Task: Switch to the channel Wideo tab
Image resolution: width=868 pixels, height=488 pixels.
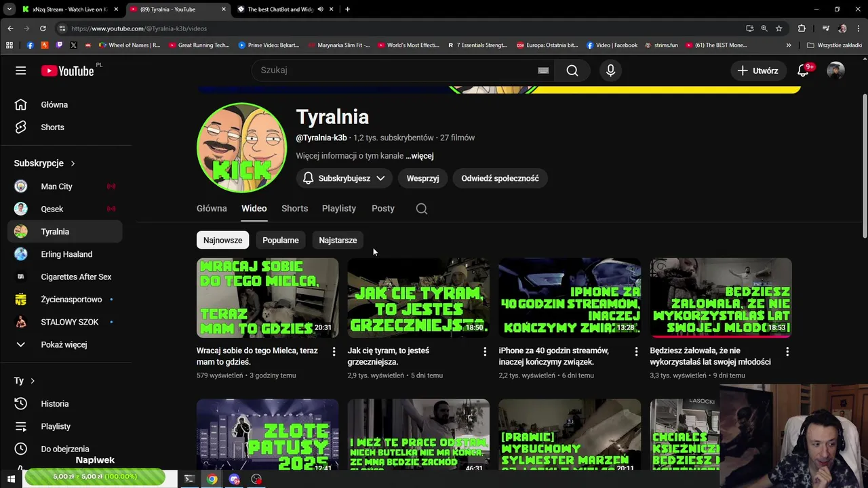Action: [x=254, y=209]
